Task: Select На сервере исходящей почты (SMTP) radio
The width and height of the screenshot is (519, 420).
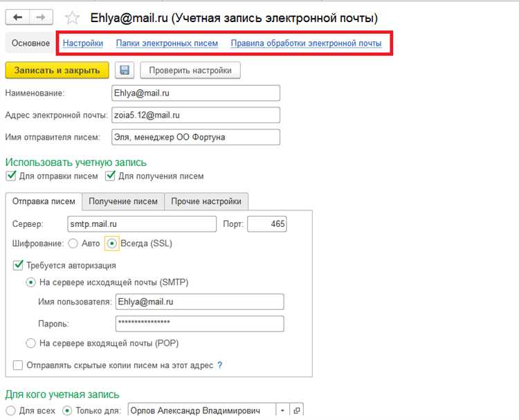Action: coord(30,282)
